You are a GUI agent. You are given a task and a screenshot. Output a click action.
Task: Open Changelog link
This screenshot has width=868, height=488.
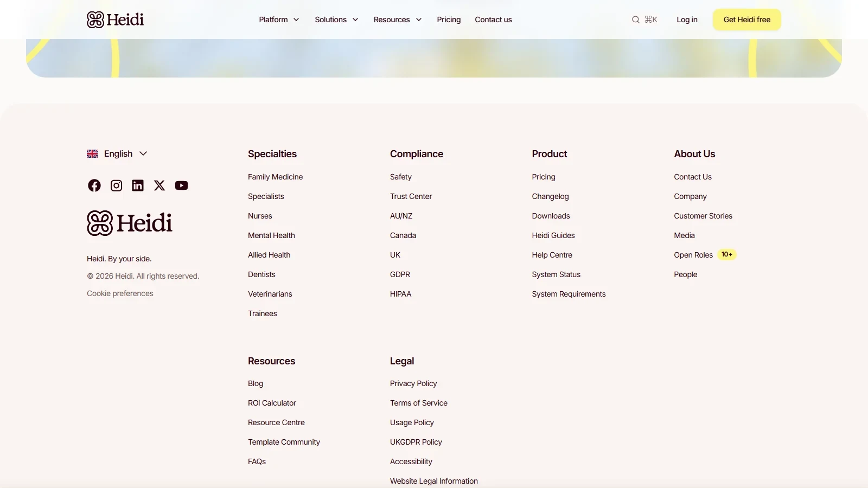pos(550,196)
